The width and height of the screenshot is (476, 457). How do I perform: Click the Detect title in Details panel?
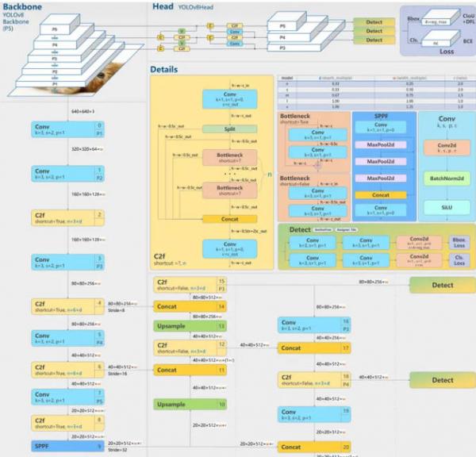300,230
